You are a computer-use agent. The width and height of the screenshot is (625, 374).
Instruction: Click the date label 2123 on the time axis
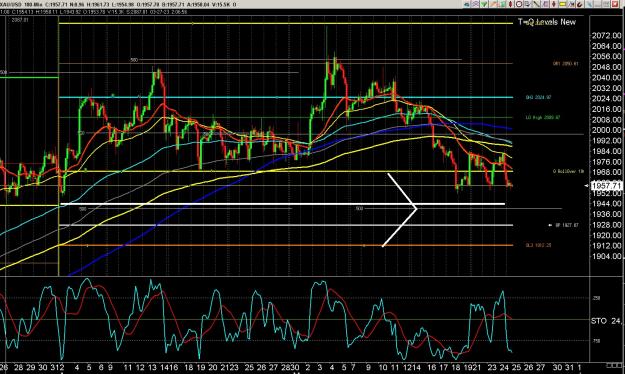pos(229,368)
